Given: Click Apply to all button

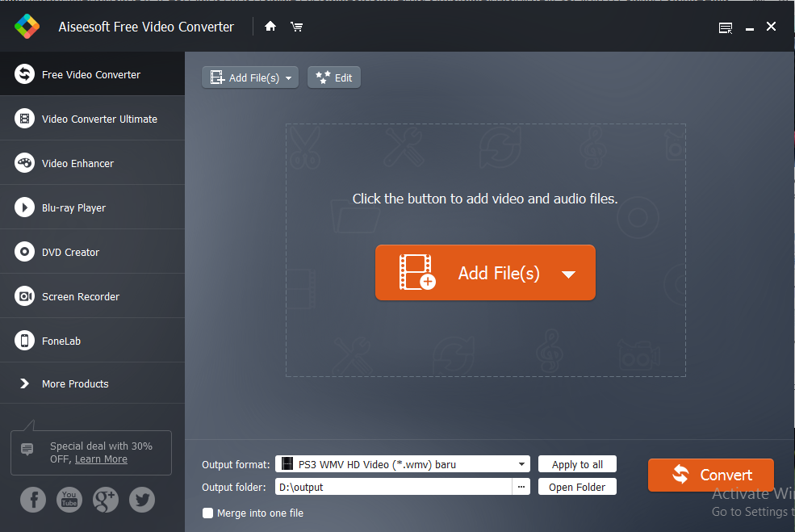Looking at the screenshot, I should point(577,463).
